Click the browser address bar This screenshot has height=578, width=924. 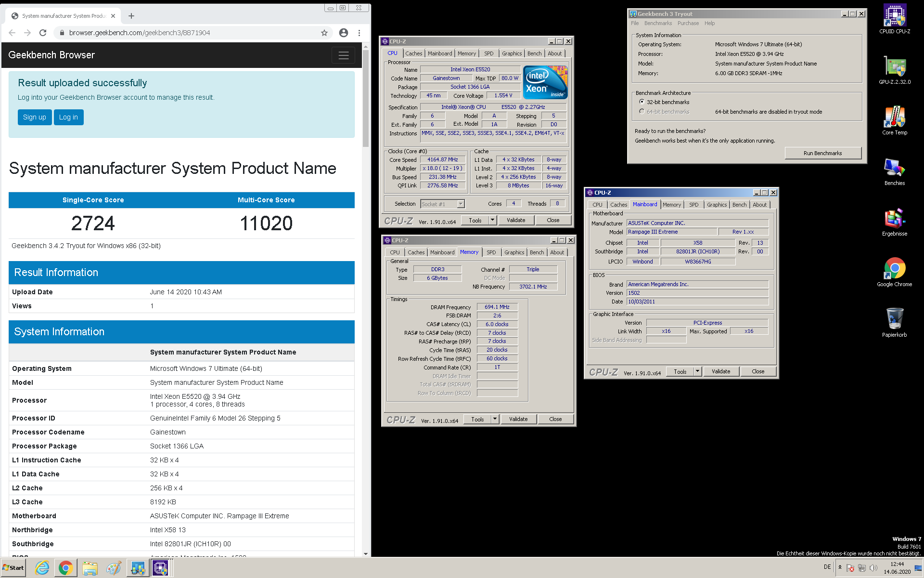click(192, 33)
